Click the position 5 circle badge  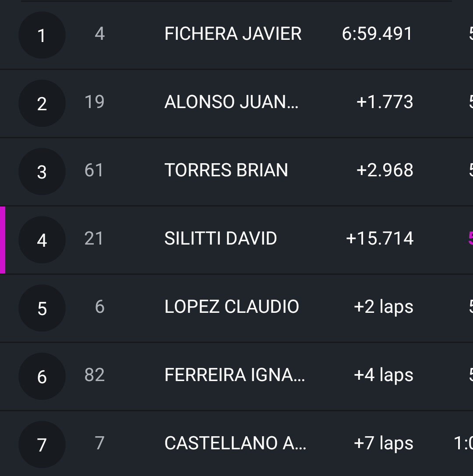[42, 308]
